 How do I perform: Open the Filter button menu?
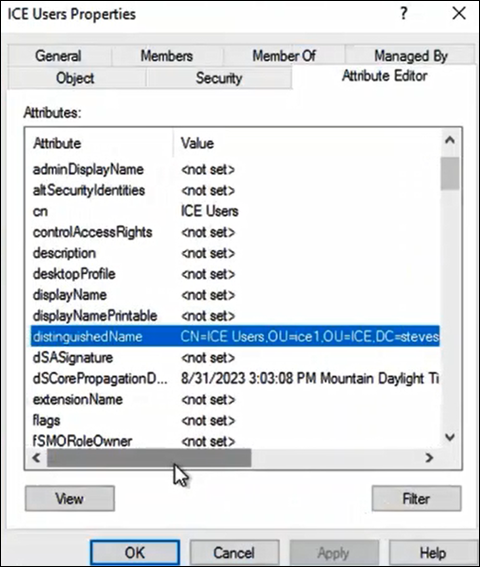click(416, 499)
